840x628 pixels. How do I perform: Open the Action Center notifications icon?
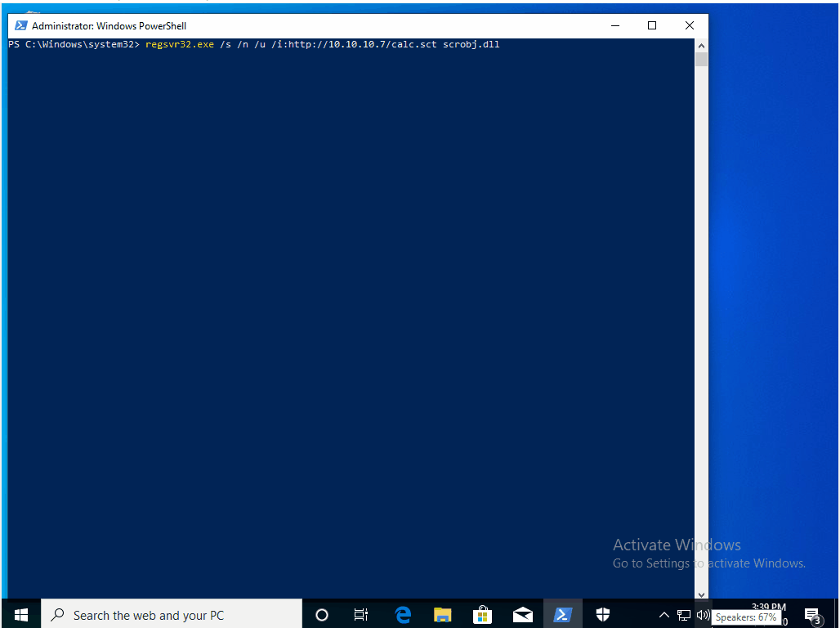click(x=813, y=615)
